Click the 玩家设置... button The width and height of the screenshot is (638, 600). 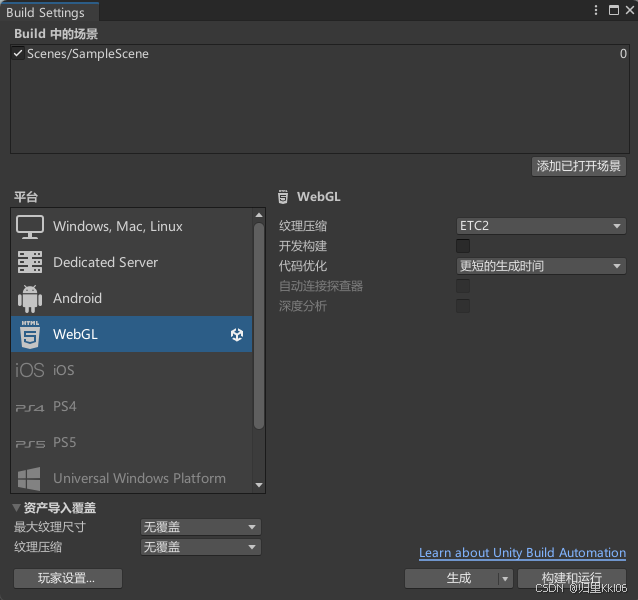pos(68,578)
